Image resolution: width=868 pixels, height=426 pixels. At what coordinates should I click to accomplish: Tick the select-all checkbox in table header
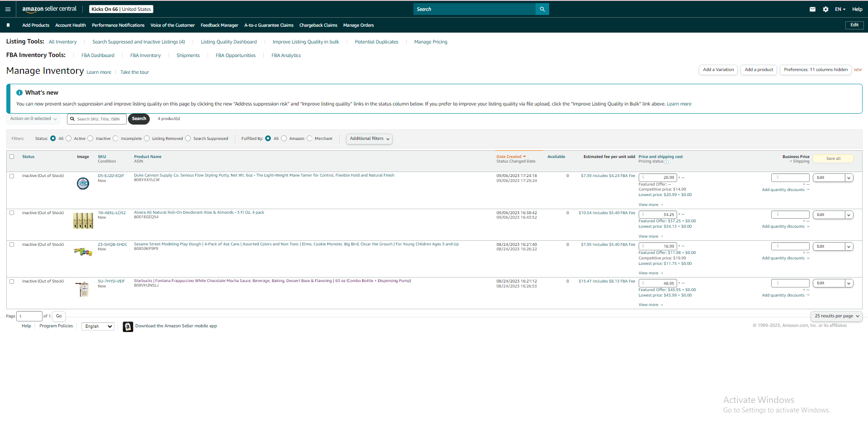[x=12, y=157]
